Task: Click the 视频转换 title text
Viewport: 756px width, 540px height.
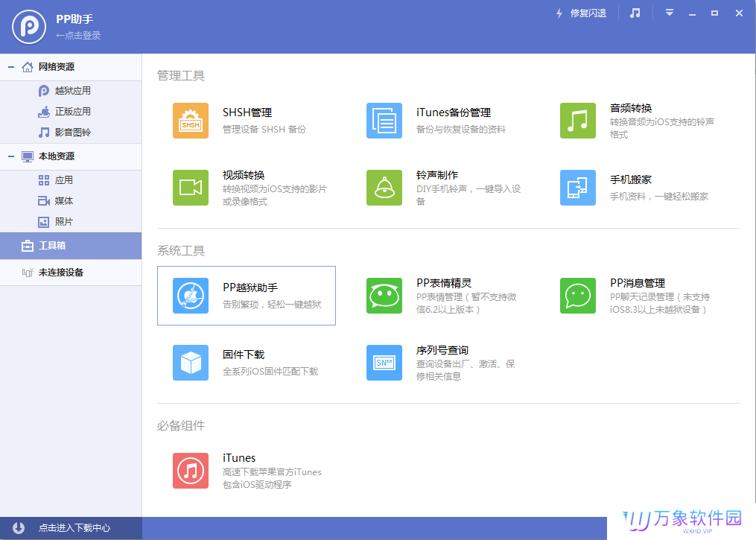Action: coord(244,175)
